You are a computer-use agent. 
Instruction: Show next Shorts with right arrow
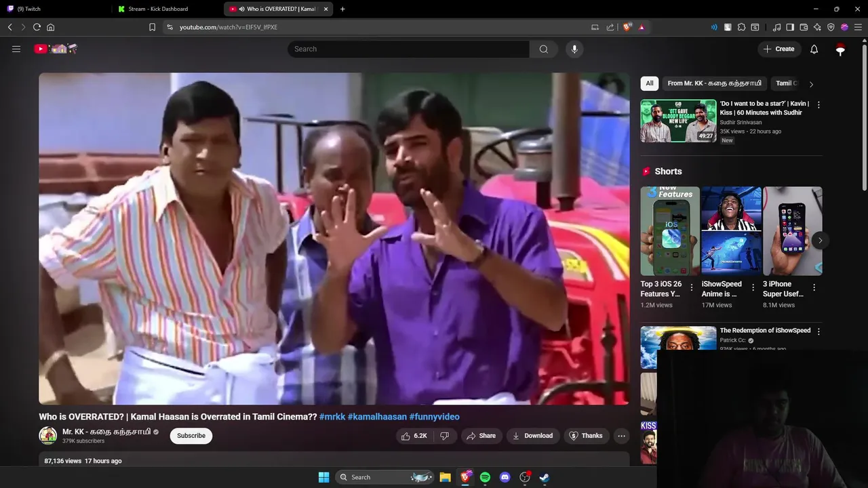point(820,241)
